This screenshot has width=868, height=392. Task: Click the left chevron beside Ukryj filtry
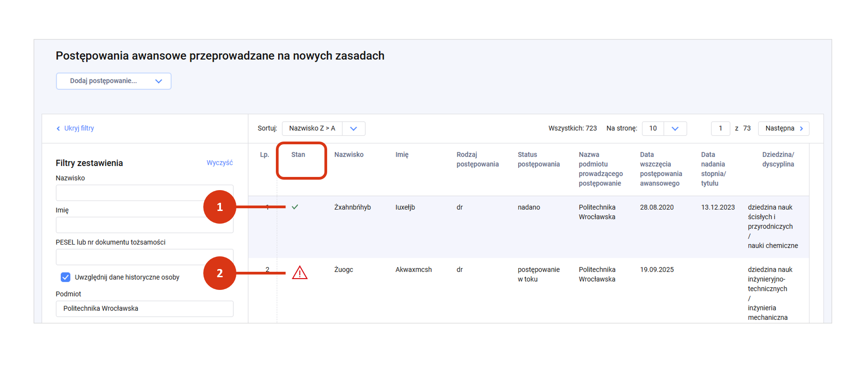click(x=58, y=128)
